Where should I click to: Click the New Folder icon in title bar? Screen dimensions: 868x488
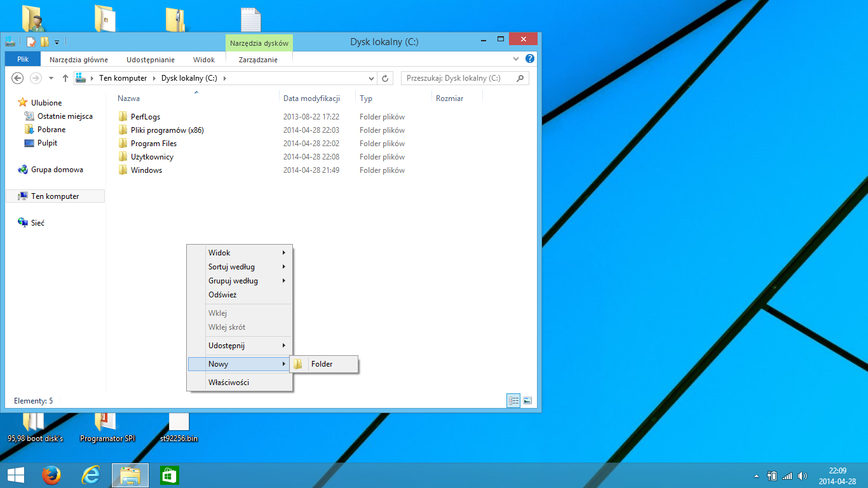44,42
